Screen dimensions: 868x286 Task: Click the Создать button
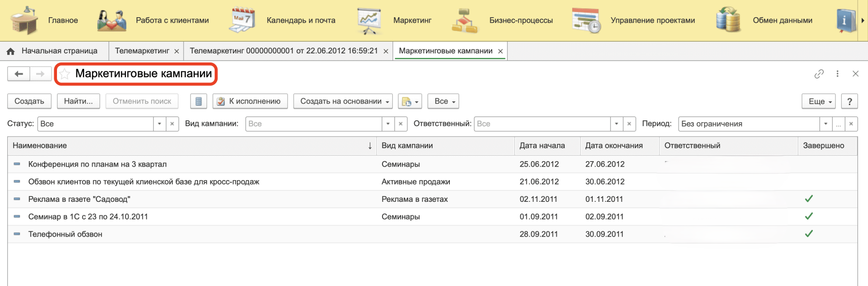click(29, 101)
